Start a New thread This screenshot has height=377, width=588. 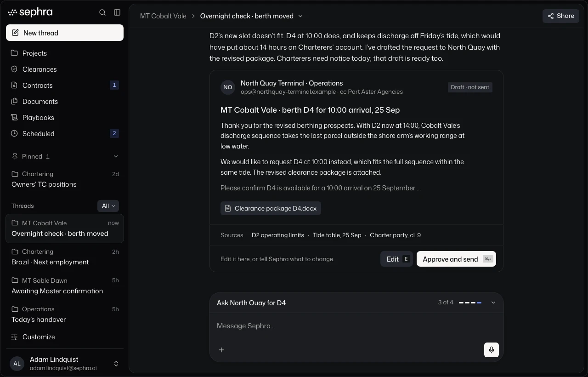pyautogui.click(x=65, y=33)
